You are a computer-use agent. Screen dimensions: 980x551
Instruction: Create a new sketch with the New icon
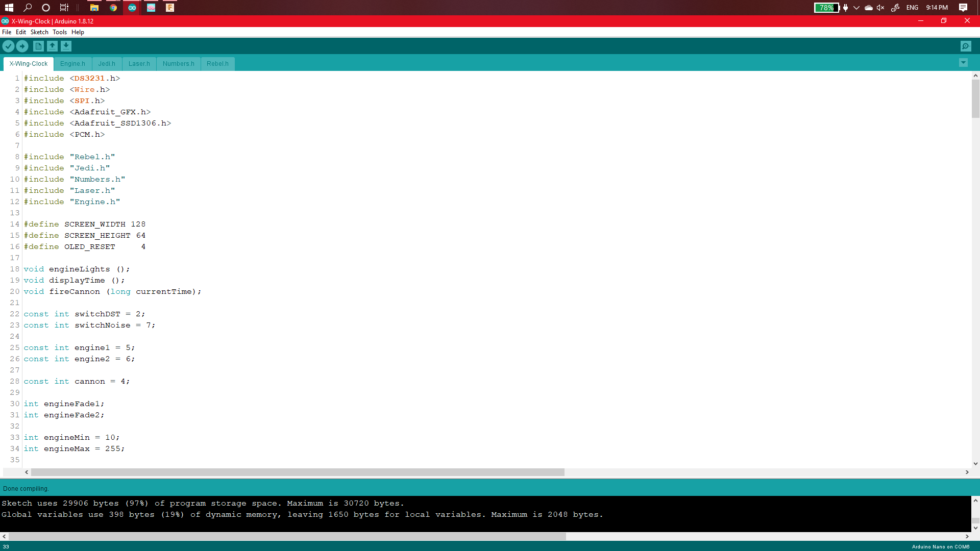tap(38, 46)
